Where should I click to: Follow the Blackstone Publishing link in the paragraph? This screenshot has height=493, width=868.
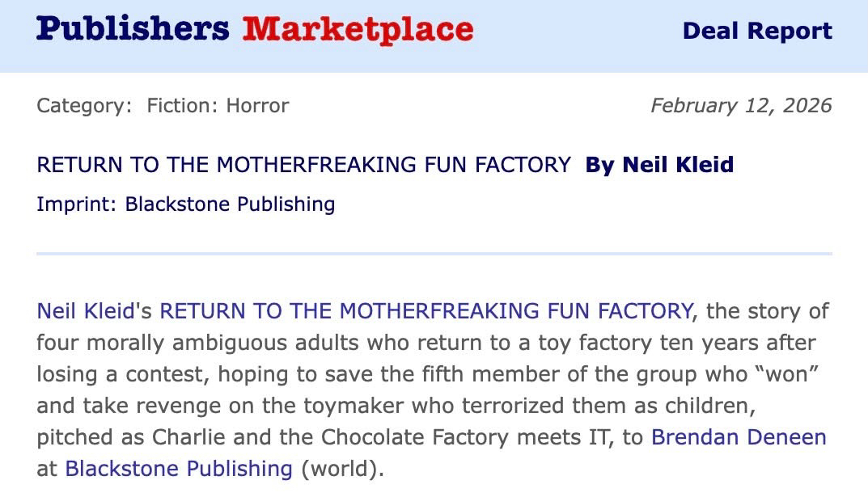tap(179, 469)
